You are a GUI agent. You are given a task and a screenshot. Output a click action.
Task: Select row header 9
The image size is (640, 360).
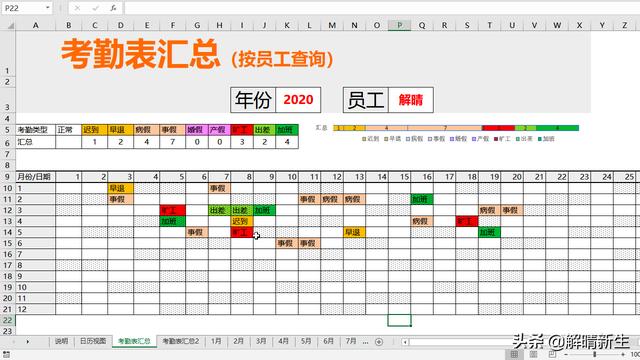(x=7, y=177)
